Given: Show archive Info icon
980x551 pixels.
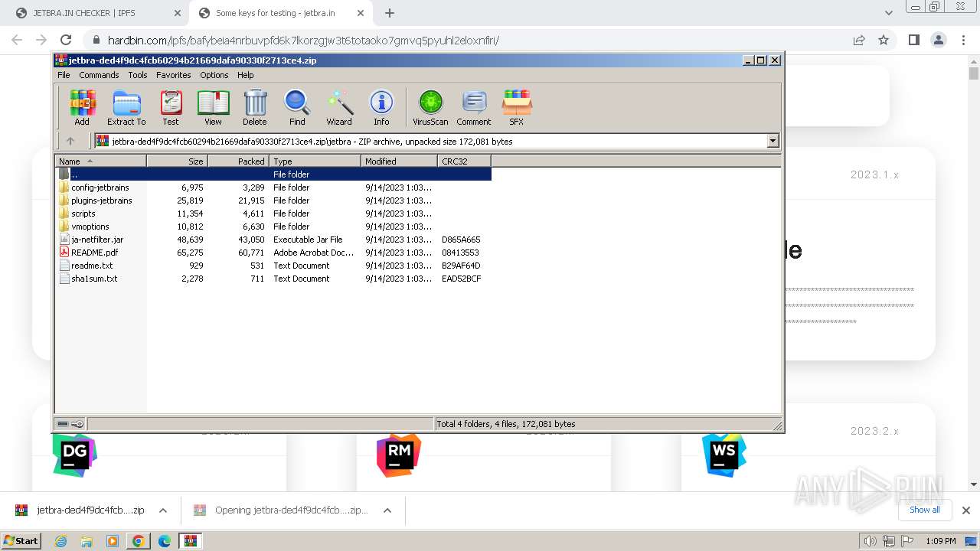Looking at the screenshot, I should tap(381, 107).
